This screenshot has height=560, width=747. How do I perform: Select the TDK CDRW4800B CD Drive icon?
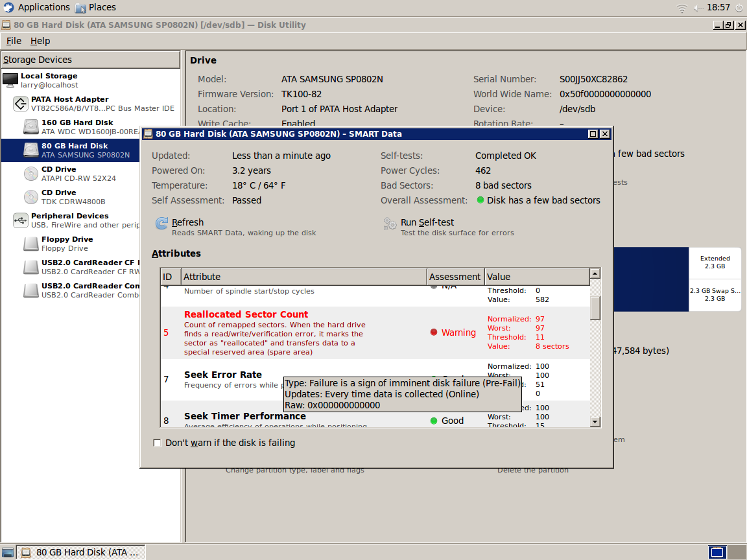coord(31,196)
